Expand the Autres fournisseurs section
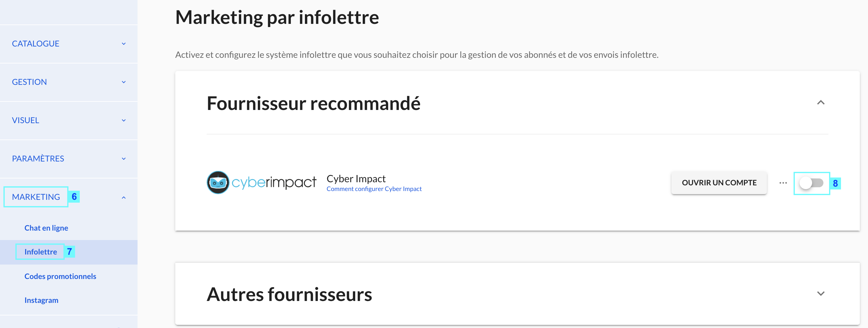This screenshot has height=328, width=868. tap(821, 294)
